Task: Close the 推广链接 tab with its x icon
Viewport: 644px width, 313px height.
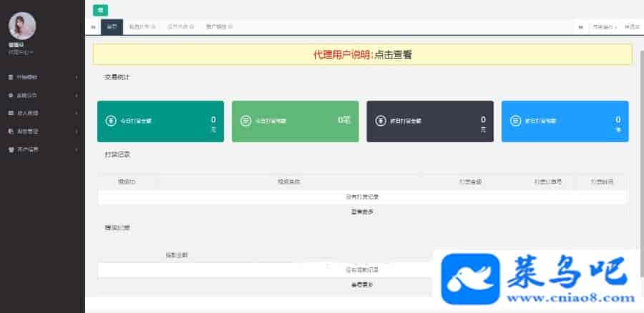Action: pyautogui.click(x=230, y=26)
